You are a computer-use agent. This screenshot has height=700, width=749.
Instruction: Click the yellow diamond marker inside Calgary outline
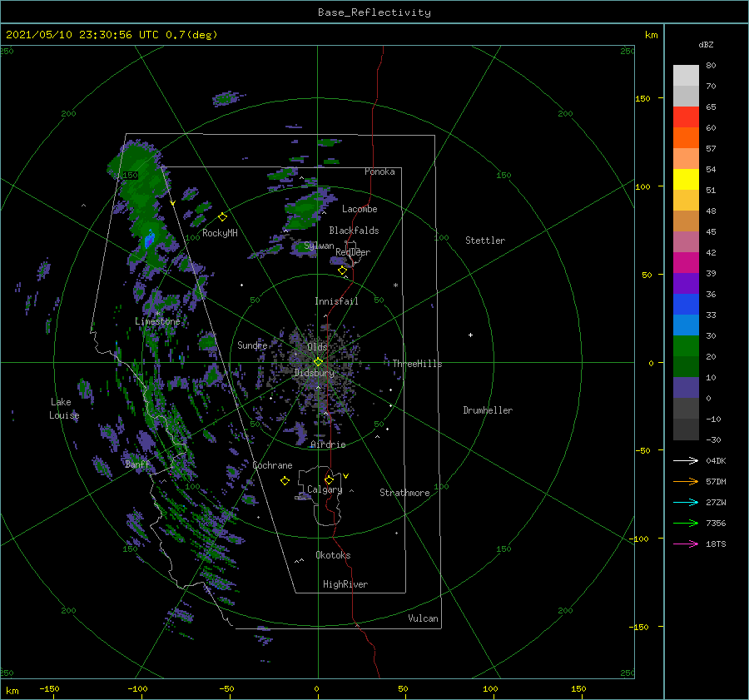click(x=329, y=479)
